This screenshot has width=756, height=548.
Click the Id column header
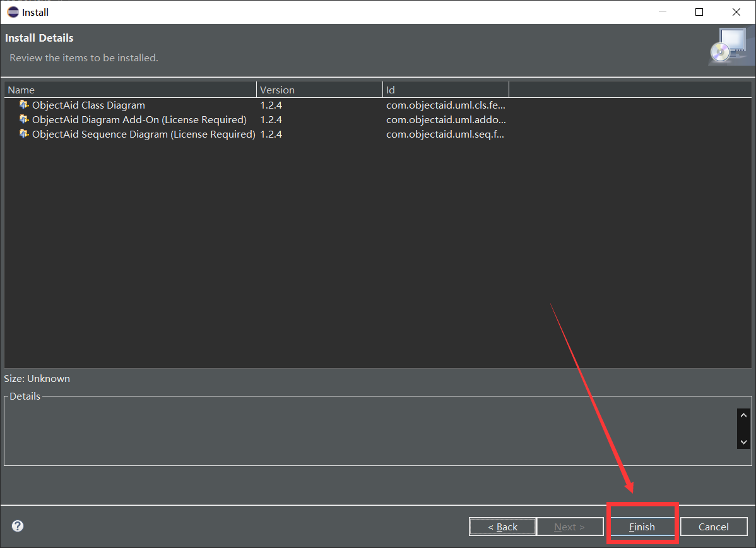(x=446, y=90)
